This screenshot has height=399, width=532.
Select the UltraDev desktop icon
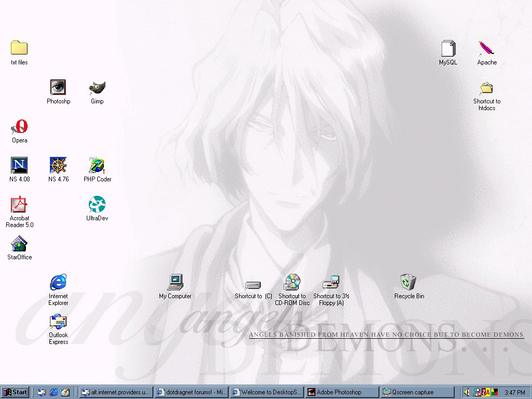(97, 205)
